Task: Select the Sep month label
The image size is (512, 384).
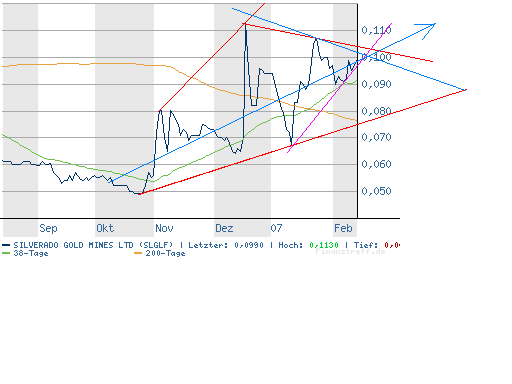Action: tap(48, 228)
